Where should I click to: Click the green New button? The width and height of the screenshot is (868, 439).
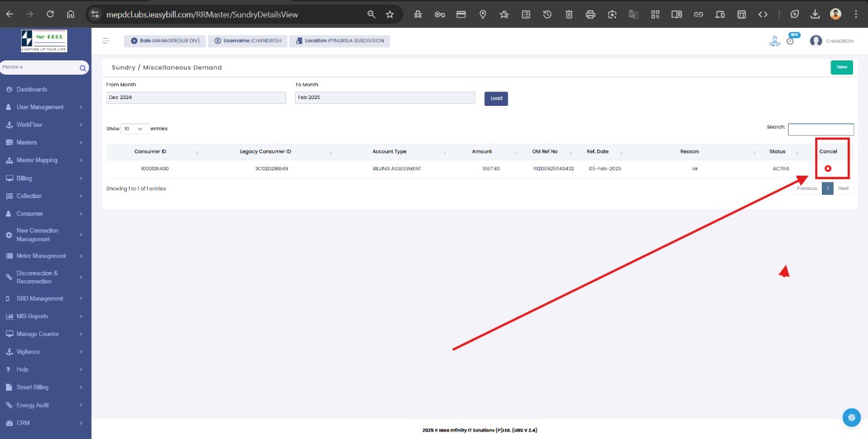(842, 67)
